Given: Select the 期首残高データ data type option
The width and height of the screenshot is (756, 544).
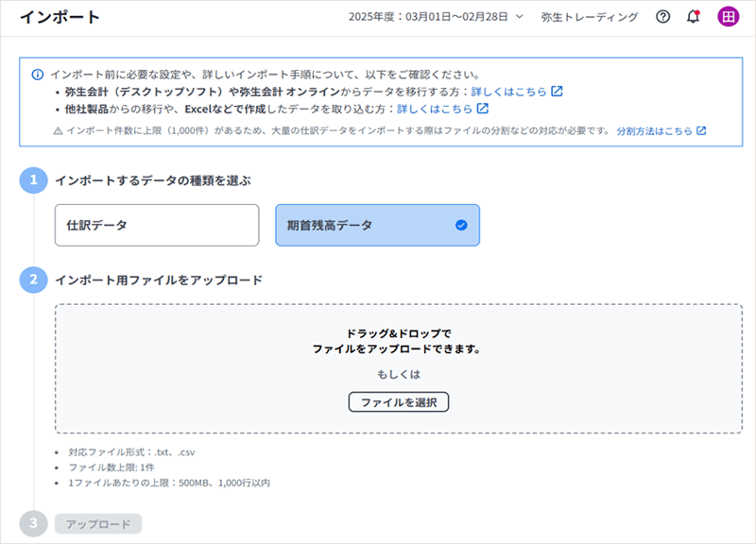Looking at the screenshot, I should pos(377,225).
